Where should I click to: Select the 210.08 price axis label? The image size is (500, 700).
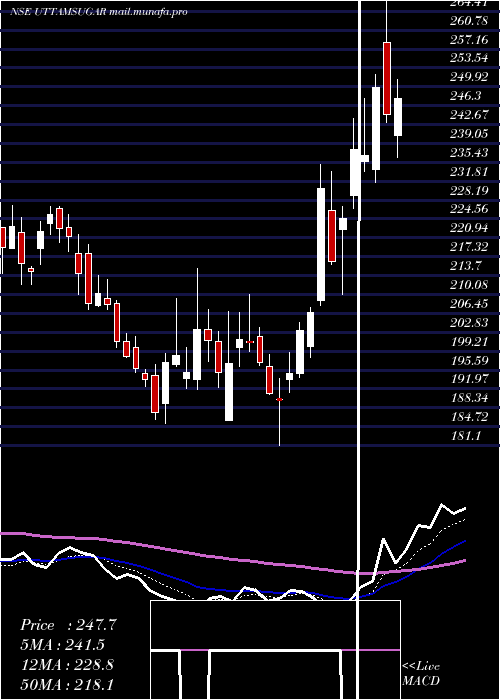tap(470, 285)
